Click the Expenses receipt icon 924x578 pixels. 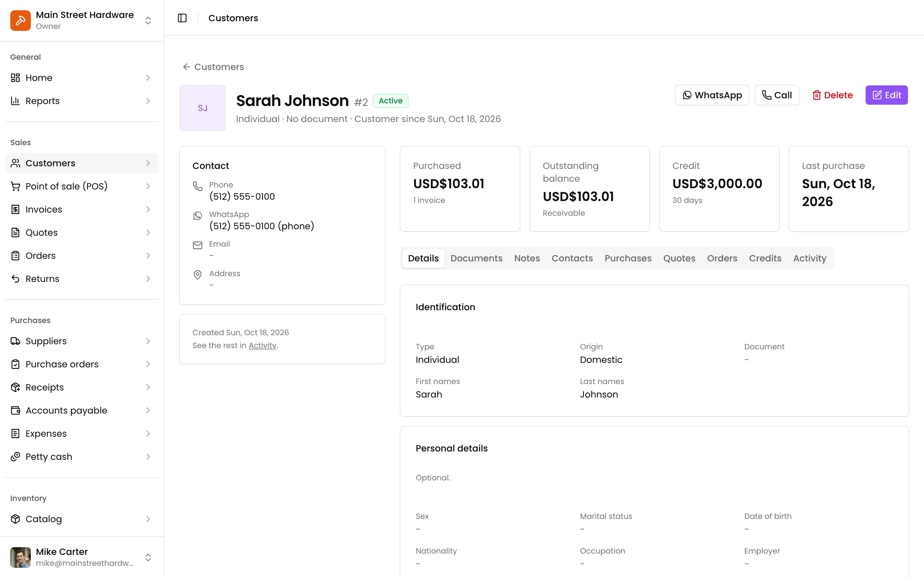pos(15,433)
